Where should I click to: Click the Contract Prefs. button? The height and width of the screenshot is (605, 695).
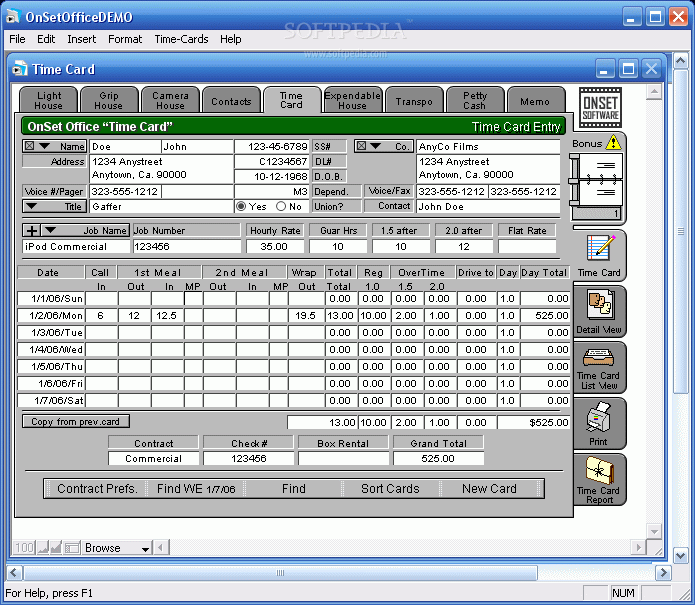click(97, 488)
